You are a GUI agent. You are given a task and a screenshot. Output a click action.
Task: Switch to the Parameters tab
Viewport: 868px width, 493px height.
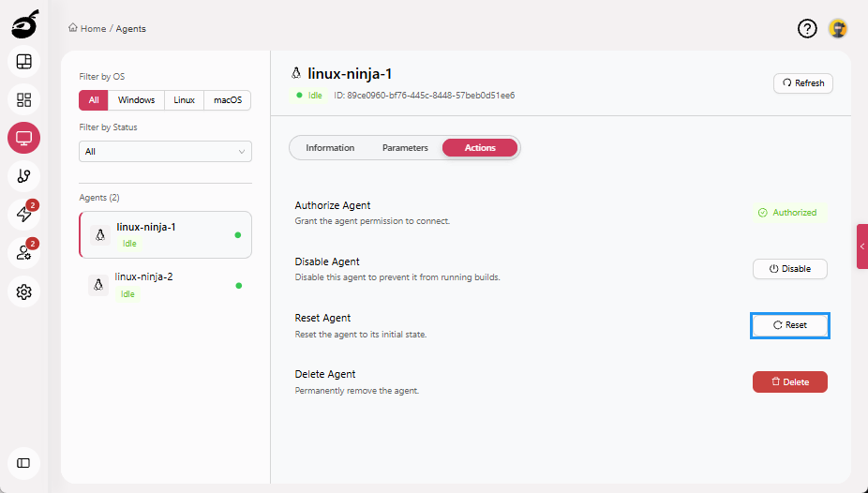tap(405, 148)
